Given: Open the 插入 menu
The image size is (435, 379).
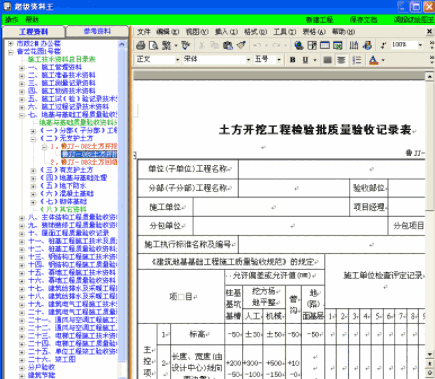Looking at the screenshot, I should pyautogui.click(x=226, y=32).
